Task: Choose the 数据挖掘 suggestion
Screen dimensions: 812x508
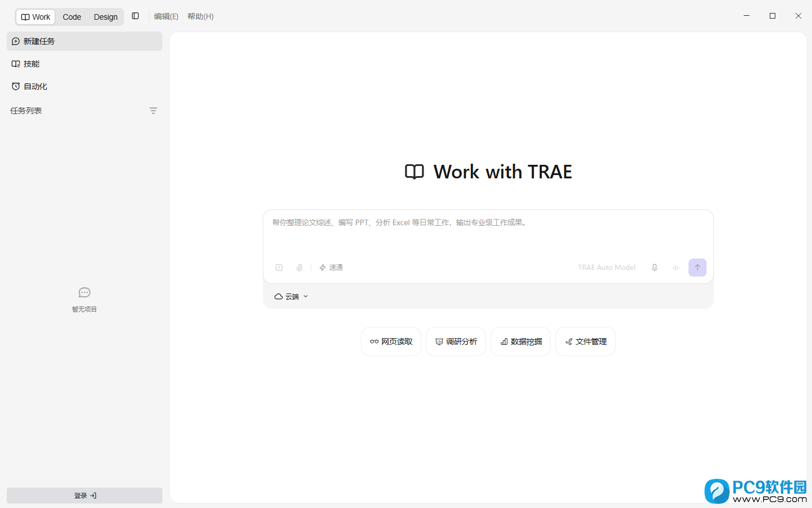Action: pos(520,341)
